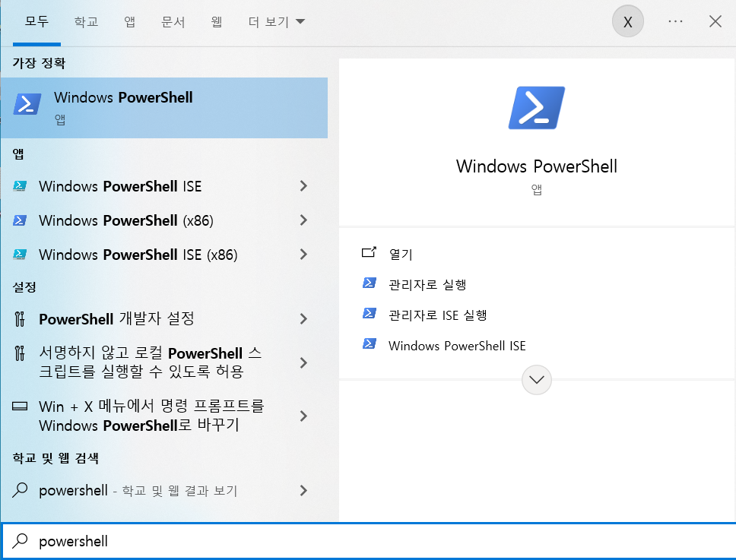Expand Windows PowerShell ISE result arrow
The width and height of the screenshot is (736, 560).
point(303,186)
